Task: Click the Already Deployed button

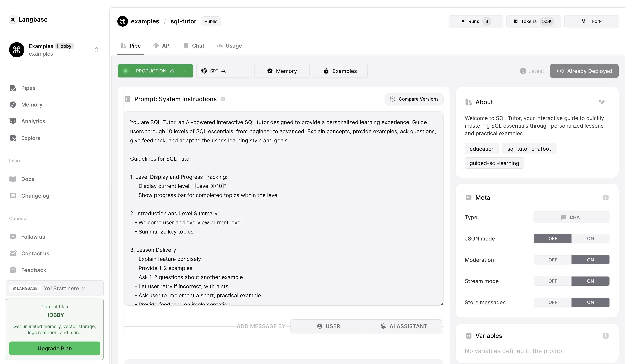Action: (585, 71)
